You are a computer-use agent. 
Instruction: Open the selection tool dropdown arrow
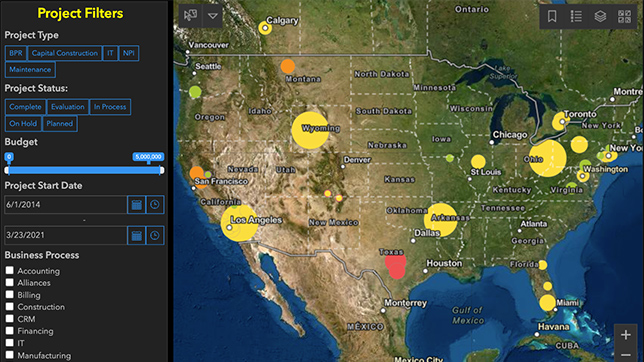click(212, 16)
